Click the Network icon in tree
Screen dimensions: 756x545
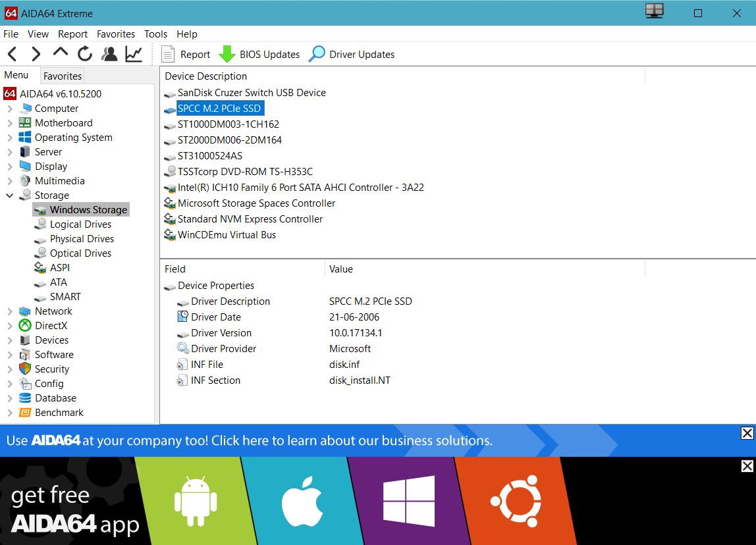tap(25, 311)
